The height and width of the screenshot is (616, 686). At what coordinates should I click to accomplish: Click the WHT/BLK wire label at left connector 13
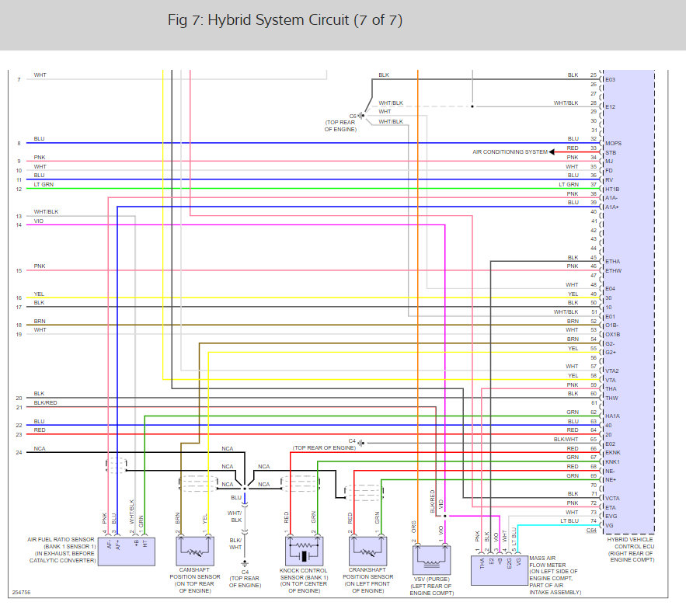46,212
